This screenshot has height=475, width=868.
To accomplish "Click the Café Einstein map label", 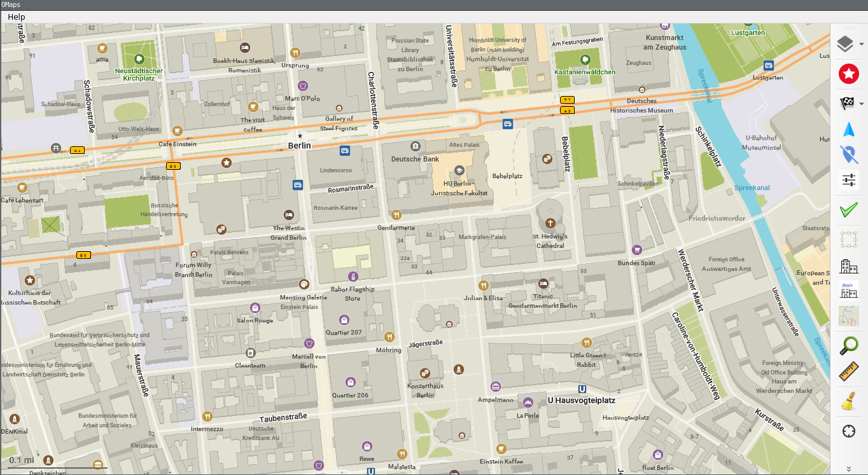I will (x=177, y=144).
